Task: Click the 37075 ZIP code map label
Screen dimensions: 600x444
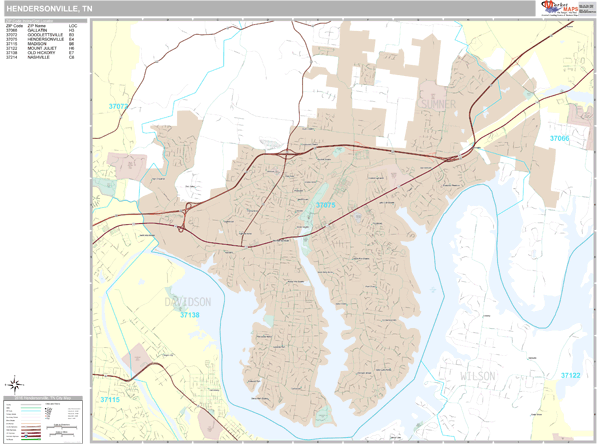Action: pyautogui.click(x=326, y=205)
